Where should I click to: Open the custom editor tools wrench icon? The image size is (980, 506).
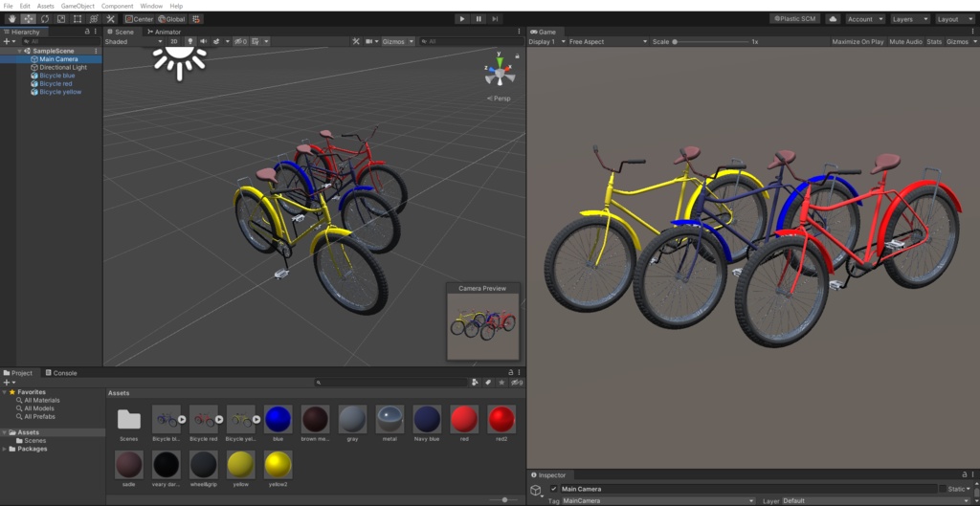click(111, 19)
